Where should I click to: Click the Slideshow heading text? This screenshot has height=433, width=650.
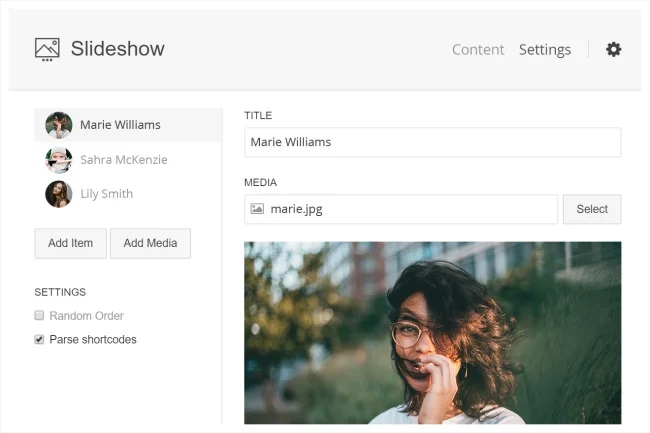pyautogui.click(x=117, y=49)
